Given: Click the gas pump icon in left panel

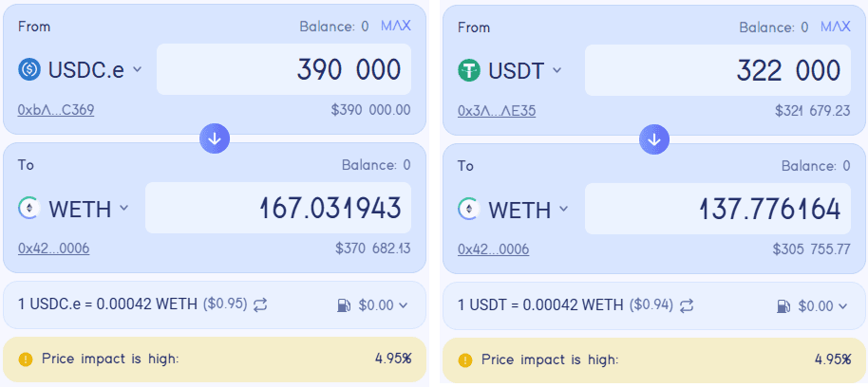Looking at the screenshot, I should pos(343,305).
